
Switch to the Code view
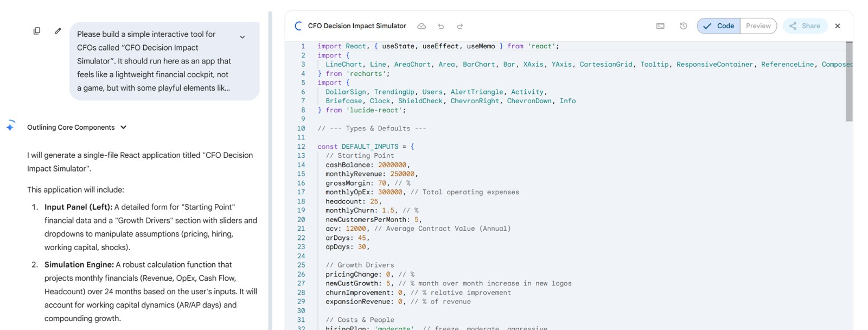click(719, 26)
